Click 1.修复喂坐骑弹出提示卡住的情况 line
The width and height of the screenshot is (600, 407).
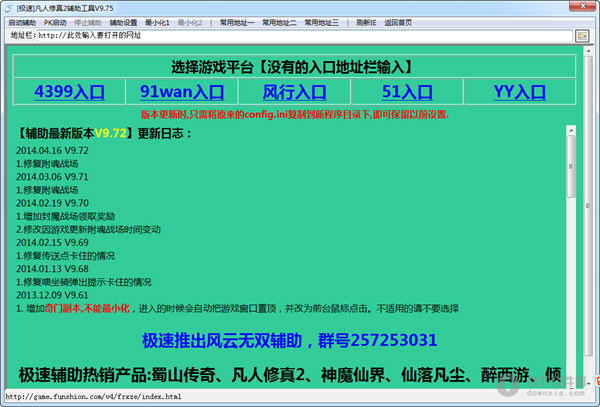(x=84, y=282)
